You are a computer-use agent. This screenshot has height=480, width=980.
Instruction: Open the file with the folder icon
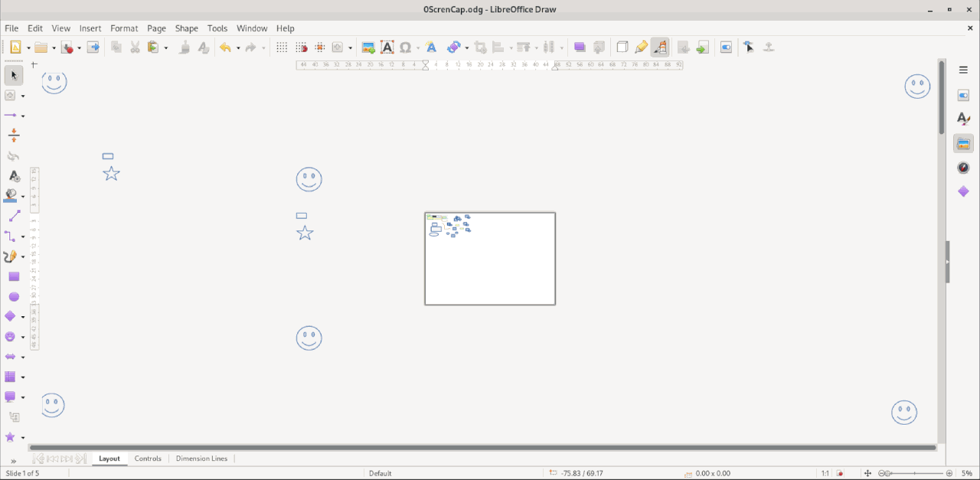tap(41, 47)
